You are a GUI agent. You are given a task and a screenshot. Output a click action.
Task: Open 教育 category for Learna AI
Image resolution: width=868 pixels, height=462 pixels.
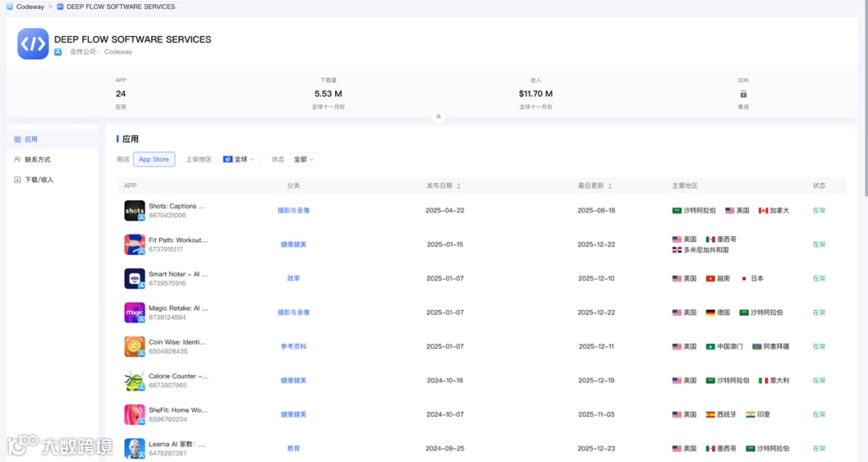tap(293, 448)
